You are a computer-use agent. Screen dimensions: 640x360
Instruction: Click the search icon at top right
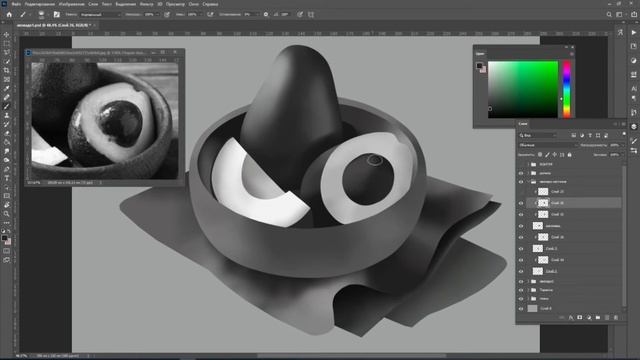pyautogui.click(x=609, y=14)
